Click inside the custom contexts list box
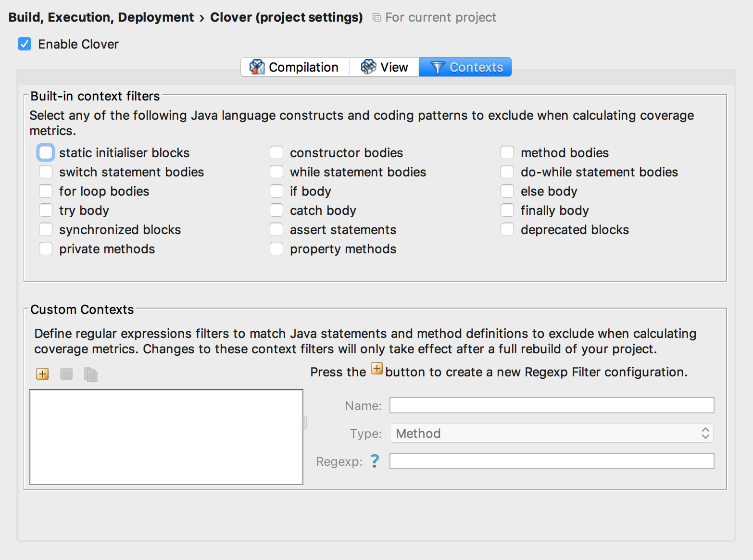Screen dimensions: 753x560 click(166, 437)
